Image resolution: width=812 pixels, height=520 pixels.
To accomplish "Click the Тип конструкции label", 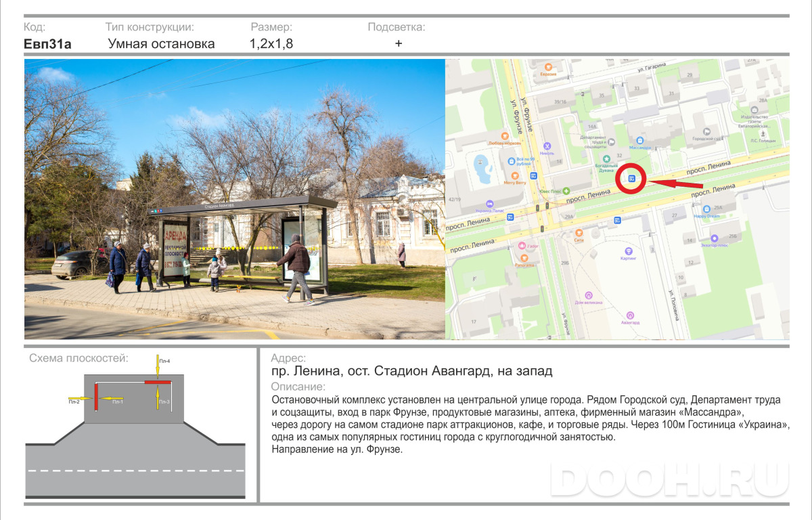I will pyautogui.click(x=150, y=28).
